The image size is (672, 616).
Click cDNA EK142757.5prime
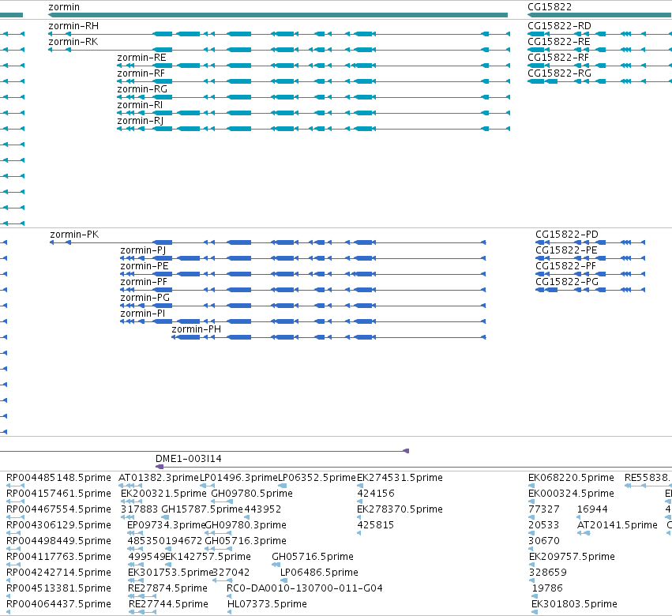[208, 557]
